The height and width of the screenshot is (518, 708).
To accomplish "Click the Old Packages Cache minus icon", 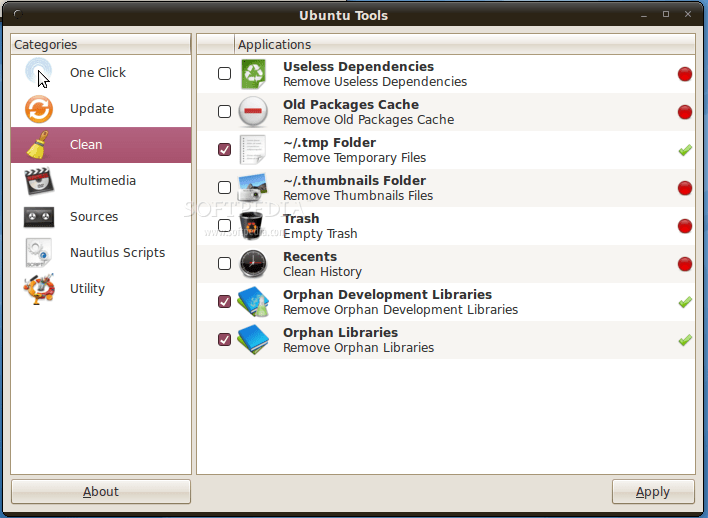I will [x=253, y=112].
